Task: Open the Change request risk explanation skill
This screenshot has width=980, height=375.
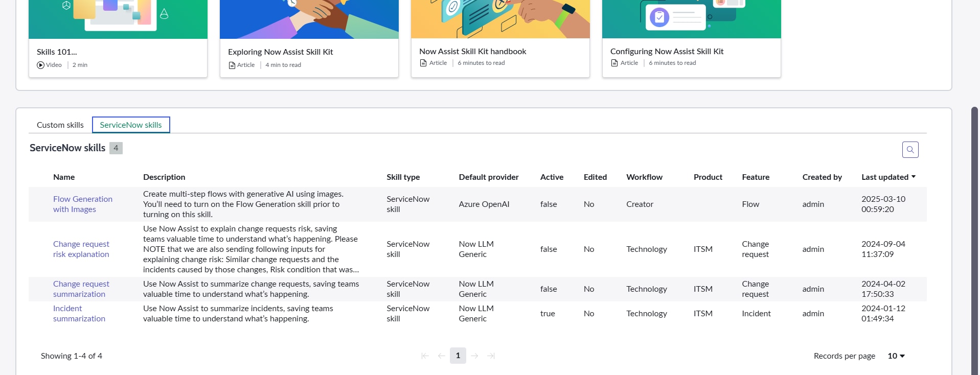Action: pyautogui.click(x=81, y=249)
